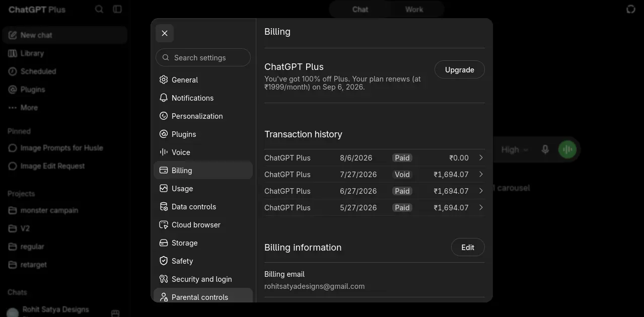Open the monster campain project
Screen dimensions: 644x317
[x=64, y=210]
